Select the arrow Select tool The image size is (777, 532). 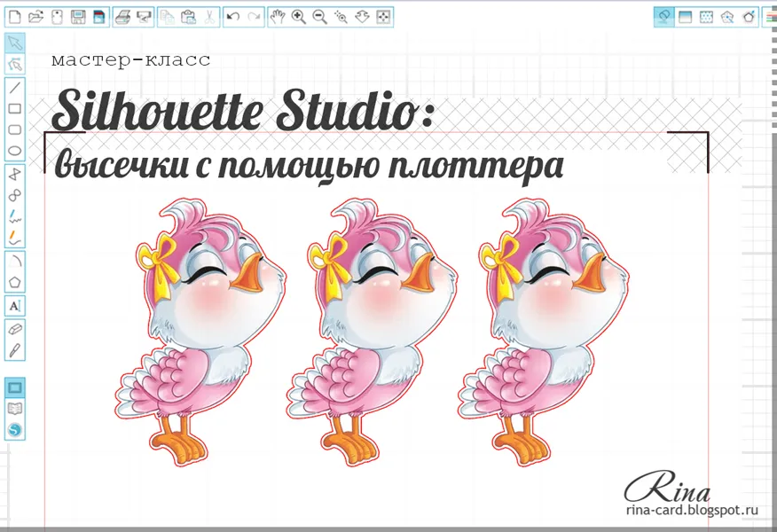[x=15, y=43]
